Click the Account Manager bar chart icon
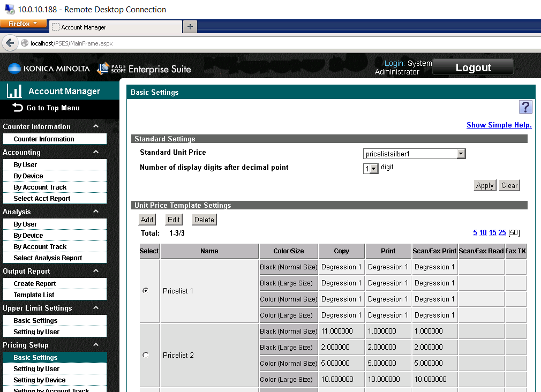The width and height of the screenshot is (541, 392). (x=14, y=91)
